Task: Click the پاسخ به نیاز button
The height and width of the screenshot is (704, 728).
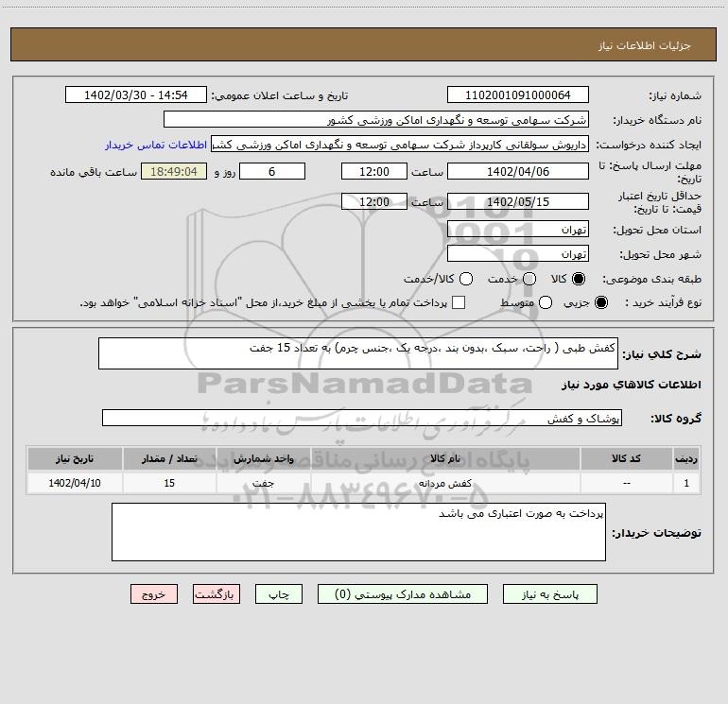Action: click(x=549, y=594)
